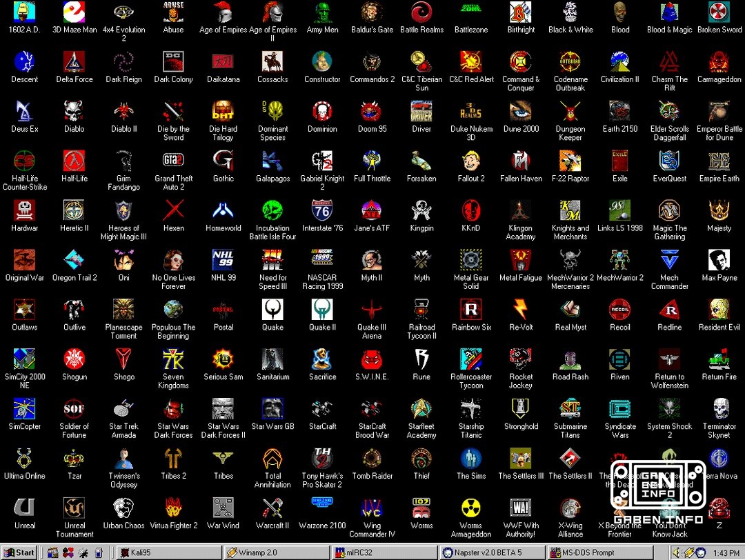Select the Kingpin icon

pos(421,210)
